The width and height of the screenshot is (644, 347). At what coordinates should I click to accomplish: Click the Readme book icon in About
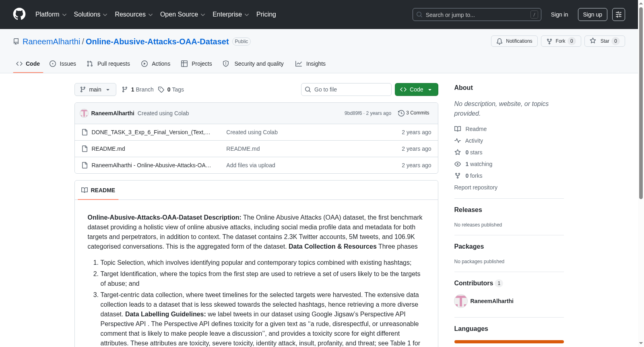[458, 129]
